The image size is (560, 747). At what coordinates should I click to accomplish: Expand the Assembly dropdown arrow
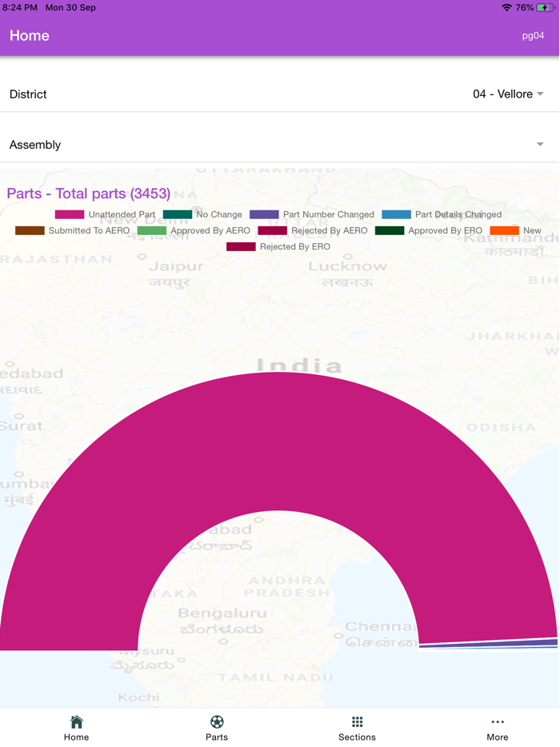(x=541, y=145)
